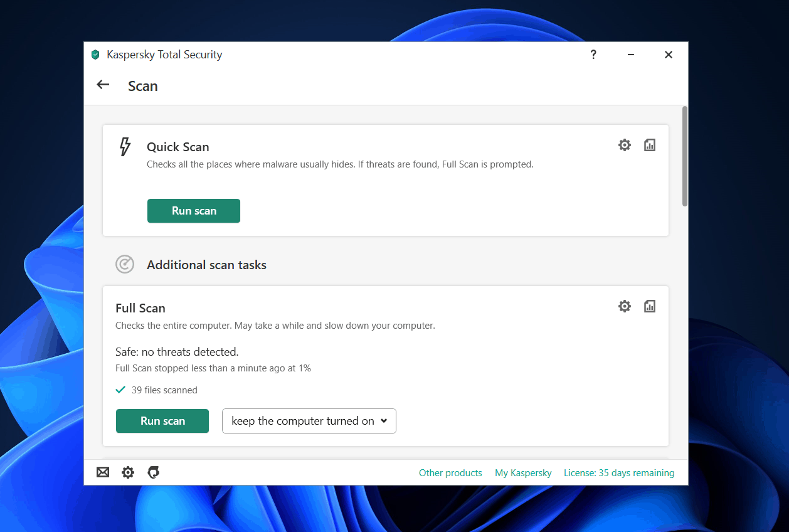Open Quick Scan settings gear
Viewport: 789px width, 532px height.
coord(624,146)
